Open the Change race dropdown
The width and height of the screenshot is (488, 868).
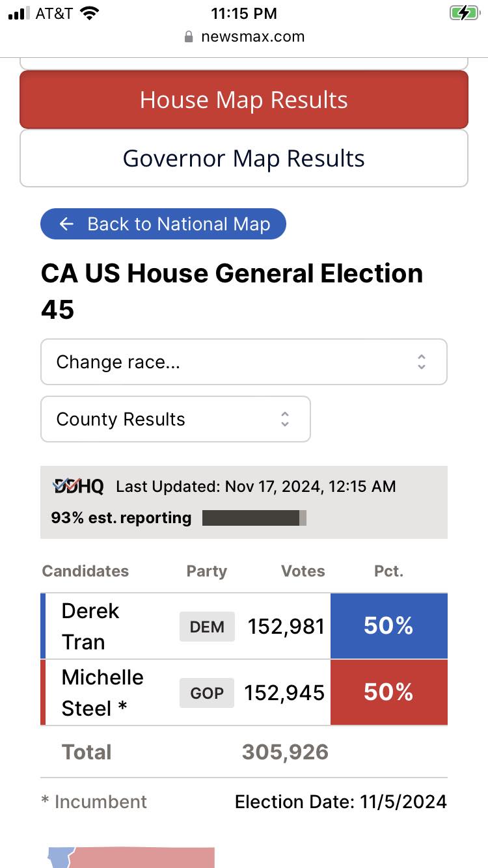click(243, 362)
